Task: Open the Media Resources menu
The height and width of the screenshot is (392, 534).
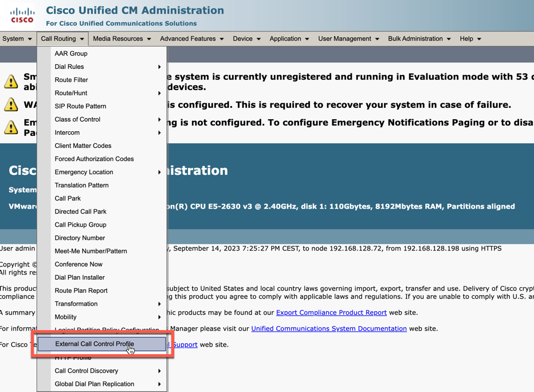Action: (121, 39)
